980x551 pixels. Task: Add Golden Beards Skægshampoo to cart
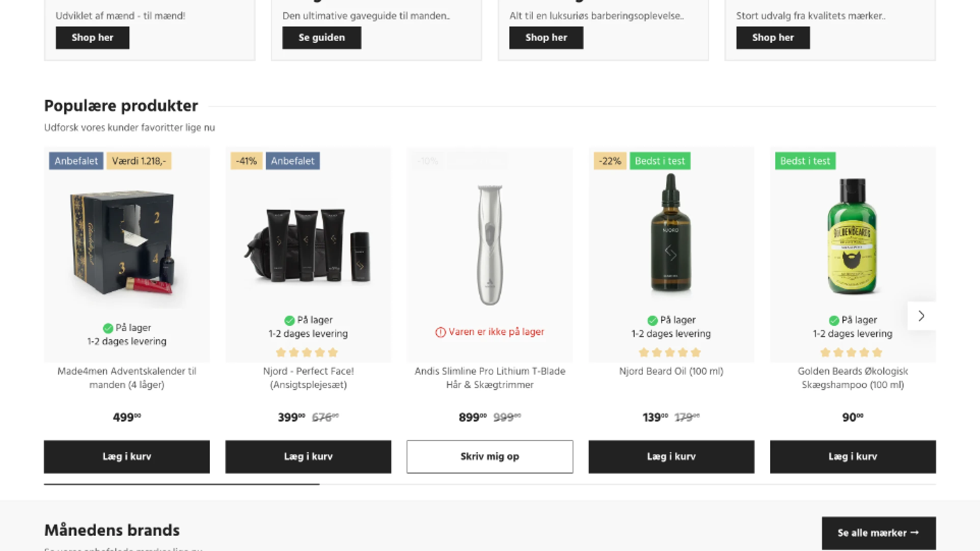click(x=852, y=457)
